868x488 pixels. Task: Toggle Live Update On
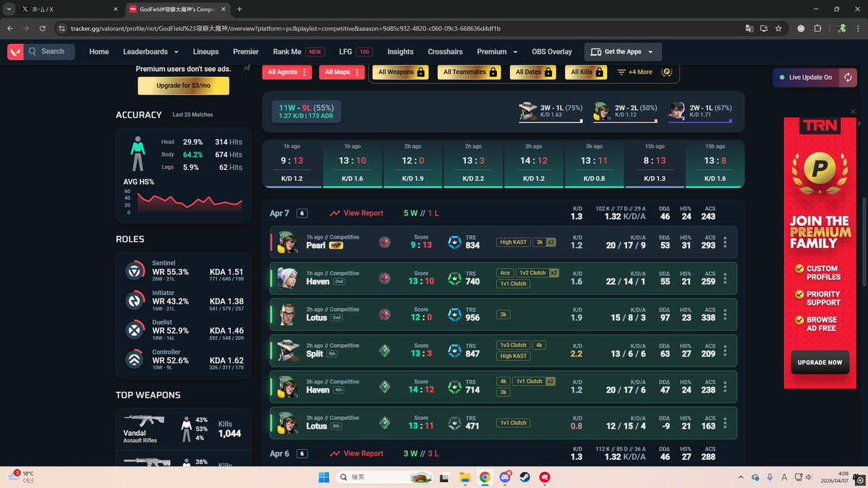806,77
